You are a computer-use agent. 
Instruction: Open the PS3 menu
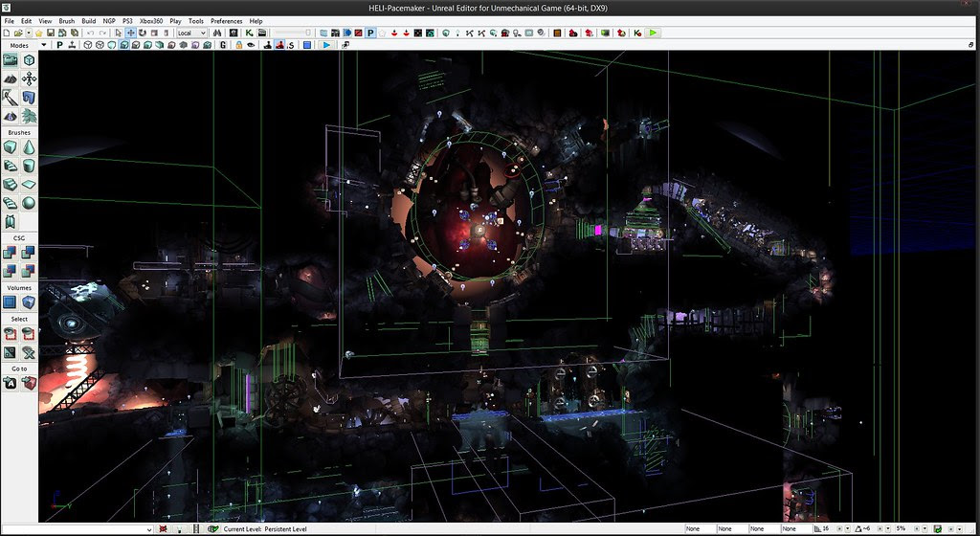[127, 21]
